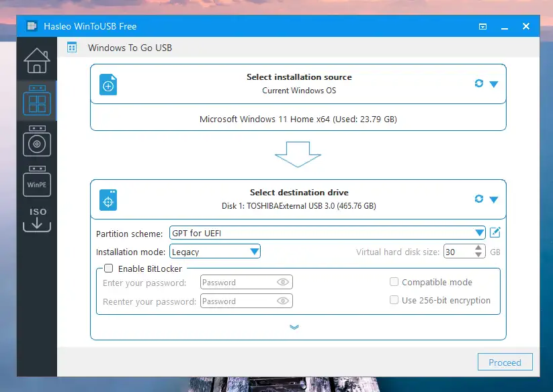This screenshot has width=553, height=392.
Task: Open the WinPE bootable USB tool
Action: point(37,181)
